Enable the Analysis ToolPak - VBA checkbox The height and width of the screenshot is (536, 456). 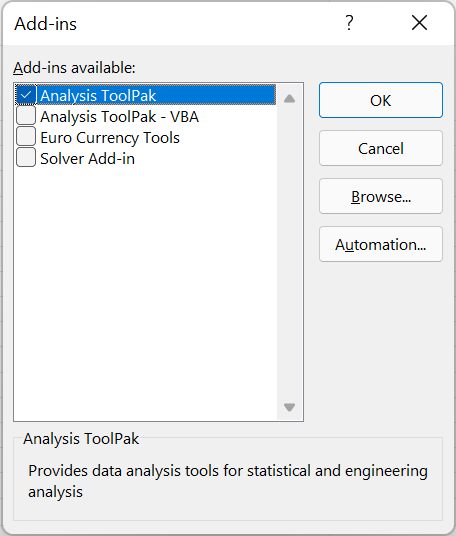point(26,116)
